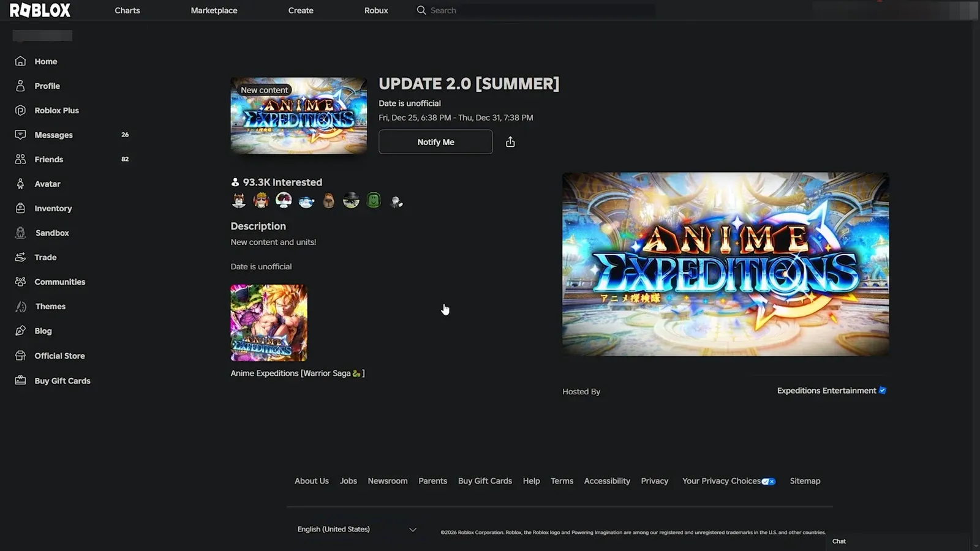Open the Friends sidebar icon
This screenshot has height=551, width=980.
click(x=20, y=159)
